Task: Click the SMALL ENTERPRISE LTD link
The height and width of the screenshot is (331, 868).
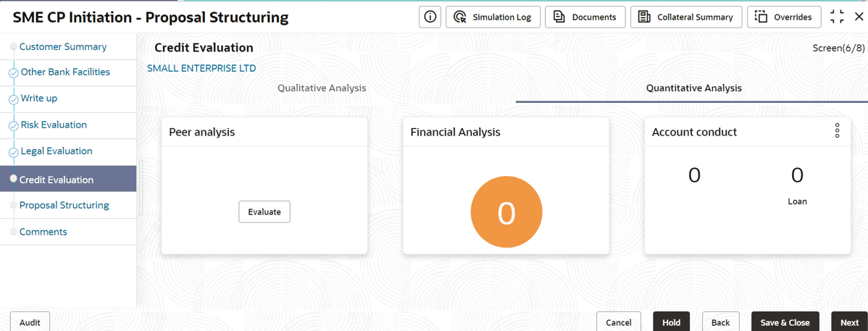Action: [201, 69]
